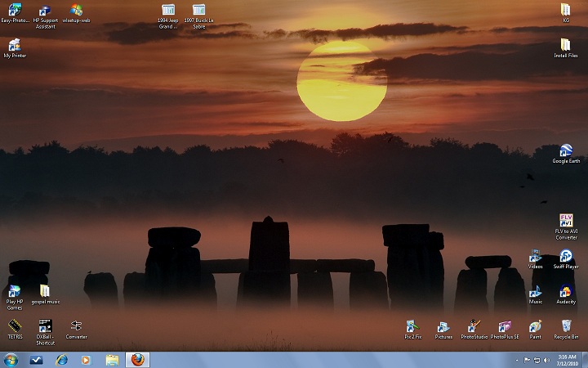Select the 1994 Jeep Grand file icon
This screenshot has width=588, height=368.
pyautogui.click(x=168, y=16)
